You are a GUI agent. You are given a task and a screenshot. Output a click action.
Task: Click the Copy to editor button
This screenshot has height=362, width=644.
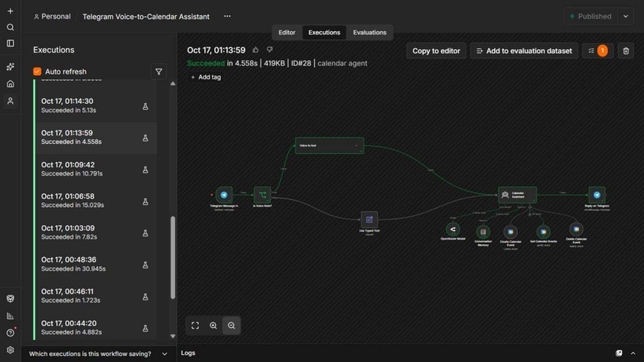436,51
